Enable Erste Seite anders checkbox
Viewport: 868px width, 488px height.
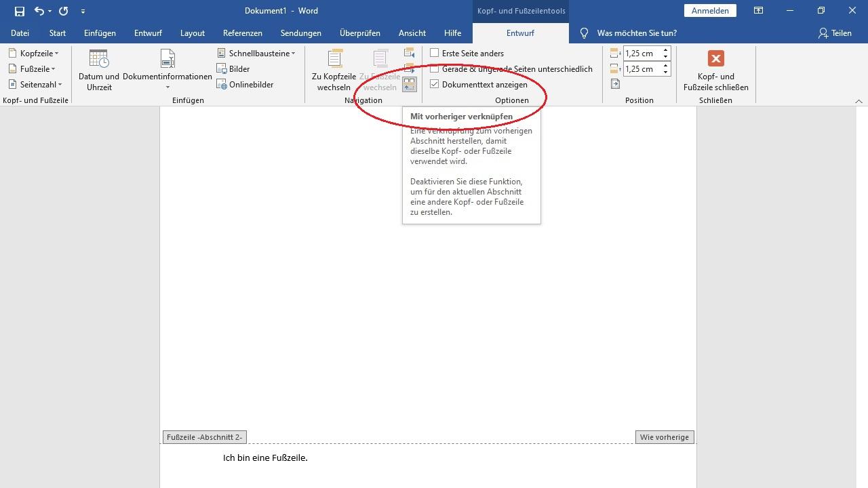click(x=435, y=53)
